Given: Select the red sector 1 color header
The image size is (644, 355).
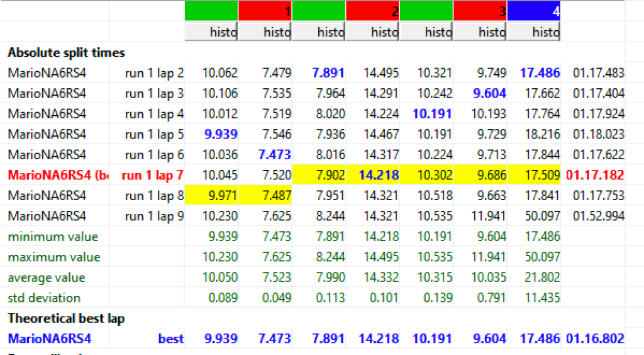Looking at the screenshot, I should coord(265,11).
